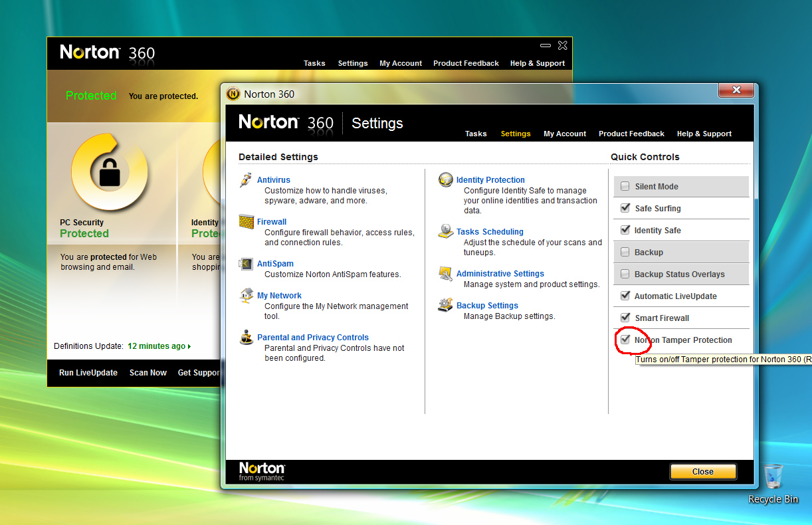The image size is (812, 525).
Task: Open Product Feedback in the Settings window
Action: pos(631,134)
